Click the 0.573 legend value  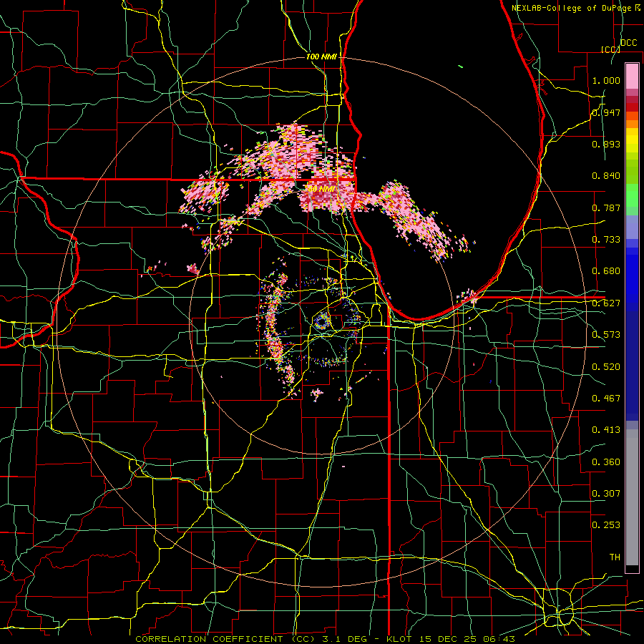[606, 335]
